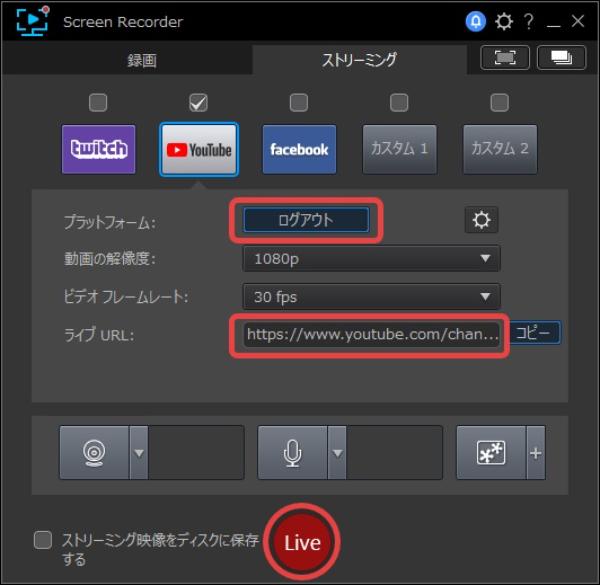Select the YouTube streaming platform

(x=199, y=149)
